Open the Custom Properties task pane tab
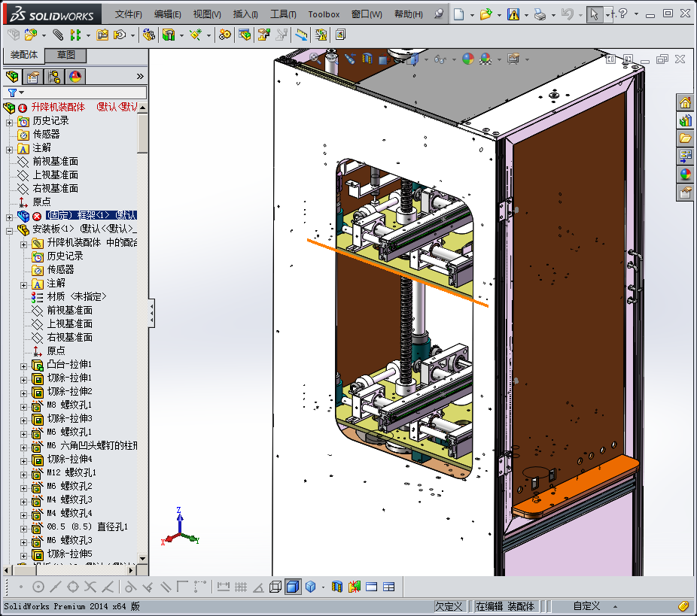697x616 pixels. (685, 193)
